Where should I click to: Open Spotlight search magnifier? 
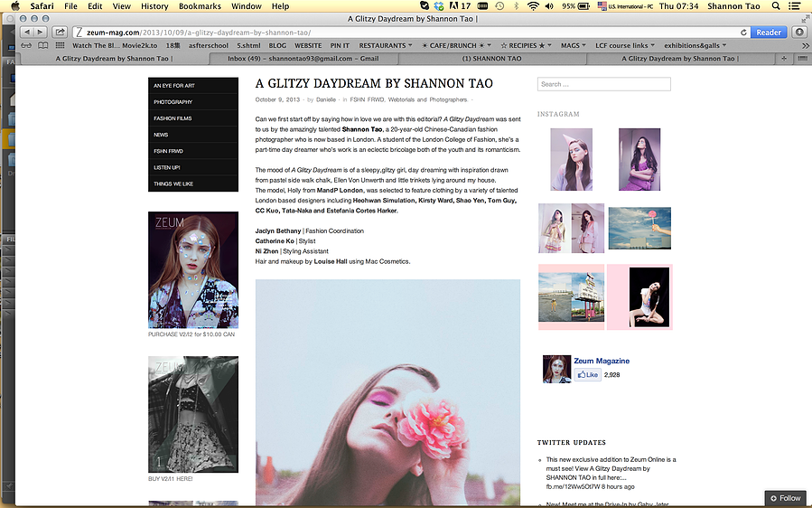tap(776, 6)
